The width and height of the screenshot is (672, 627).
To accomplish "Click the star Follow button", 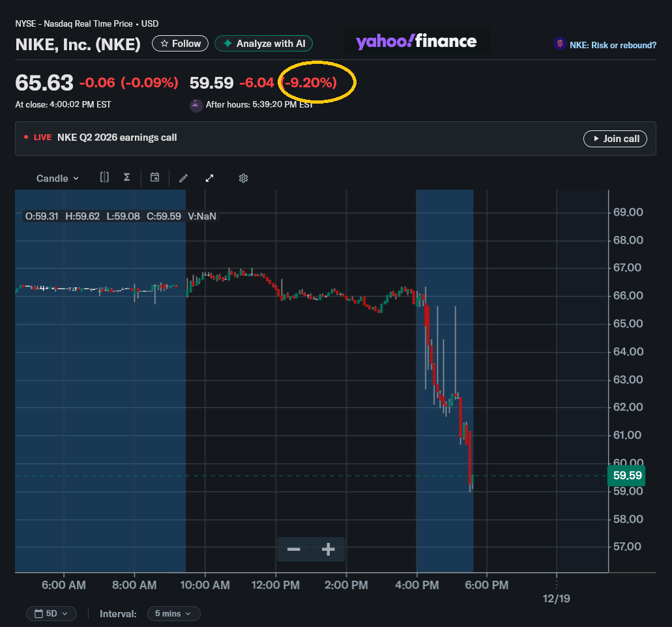I will tap(180, 43).
